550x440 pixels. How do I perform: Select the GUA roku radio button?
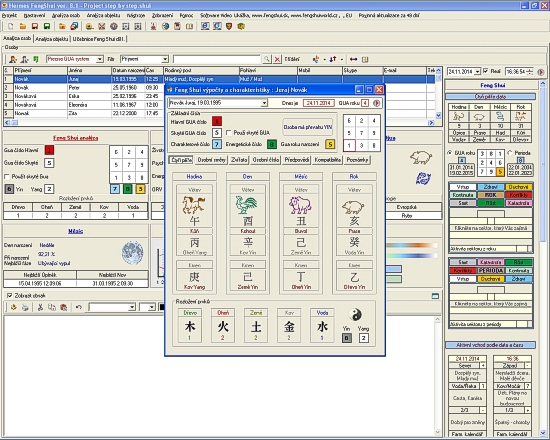(450, 153)
